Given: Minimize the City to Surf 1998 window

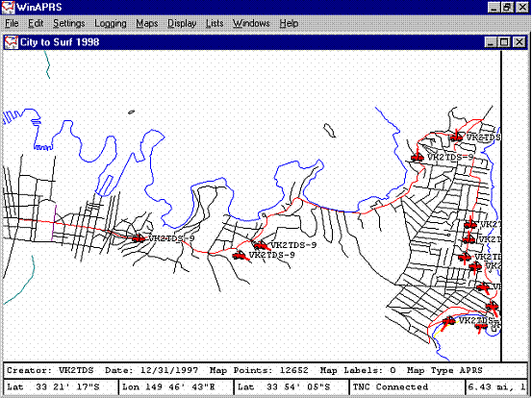Looking at the screenshot, I should click(491, 42).
